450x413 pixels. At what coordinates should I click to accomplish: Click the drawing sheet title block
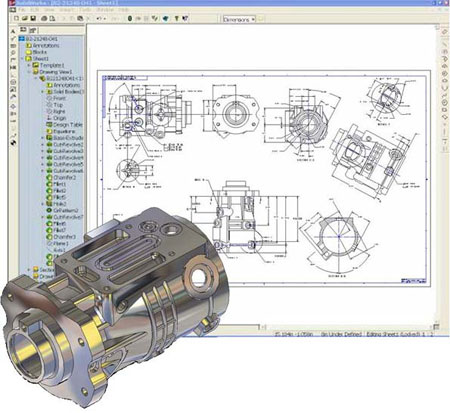413,281
